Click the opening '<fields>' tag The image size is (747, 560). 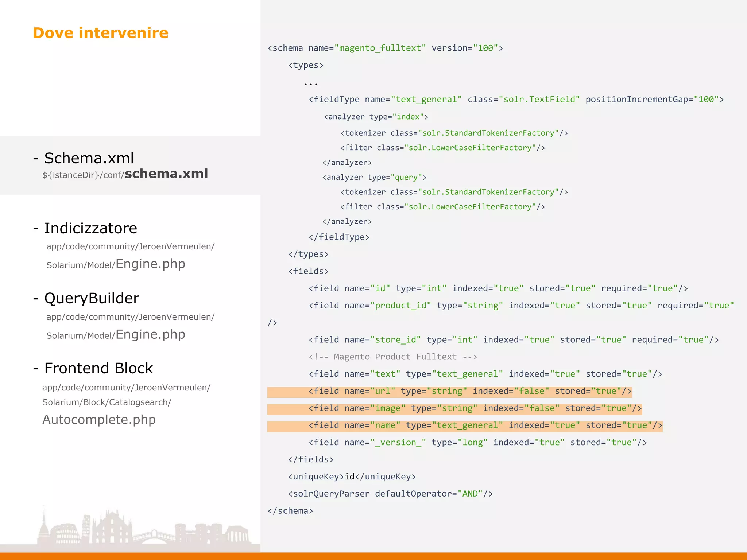coord(308,271)
